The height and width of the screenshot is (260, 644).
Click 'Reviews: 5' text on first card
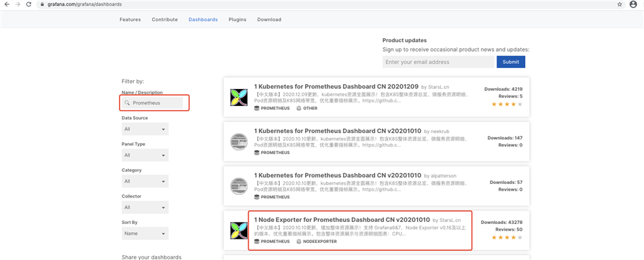click(511, 96)
